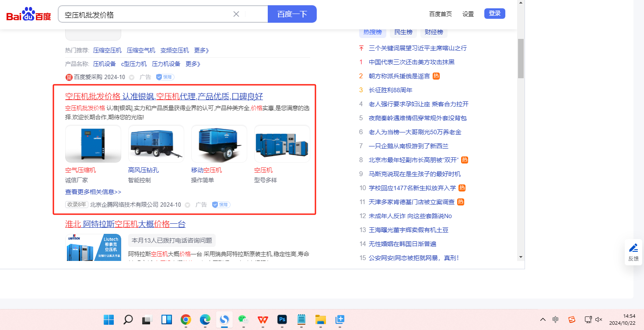The width and height of the screenshot is (644, 330).
Task: Open hot search 马斯克说现在是生孩子的最好时机
Action: click(415, 174)
